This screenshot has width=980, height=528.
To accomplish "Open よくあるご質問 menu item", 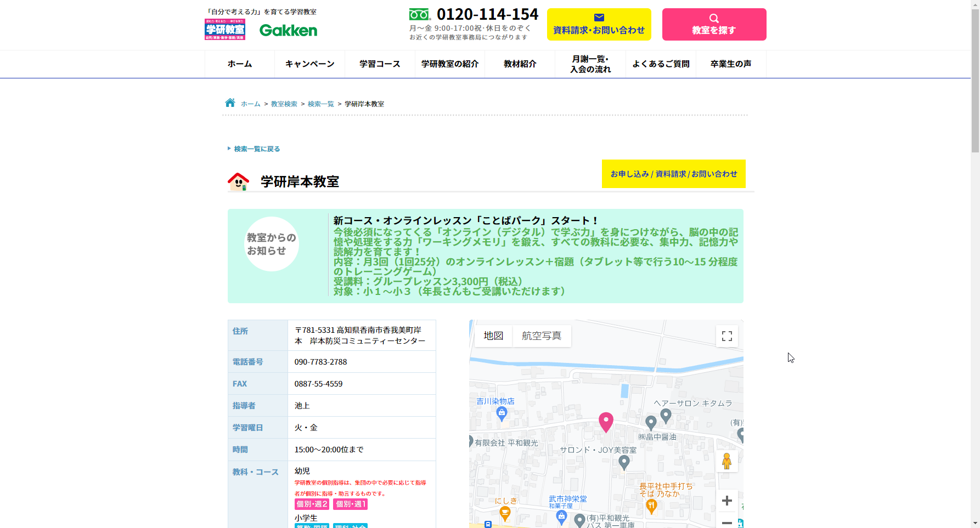I will [661, 64].
